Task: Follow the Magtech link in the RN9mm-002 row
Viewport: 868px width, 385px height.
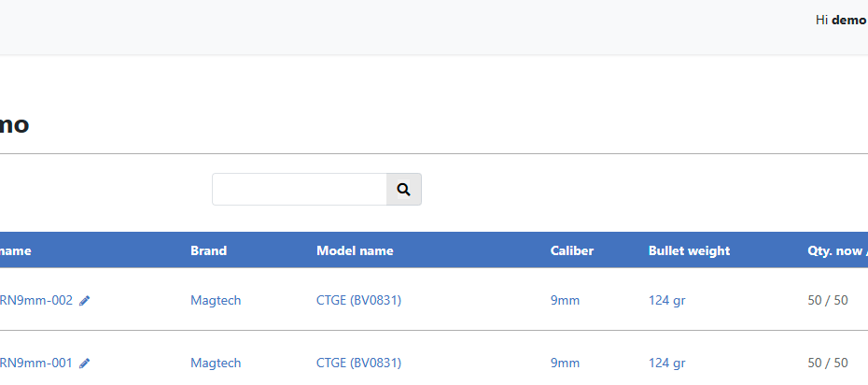Action: coord(216,300)
